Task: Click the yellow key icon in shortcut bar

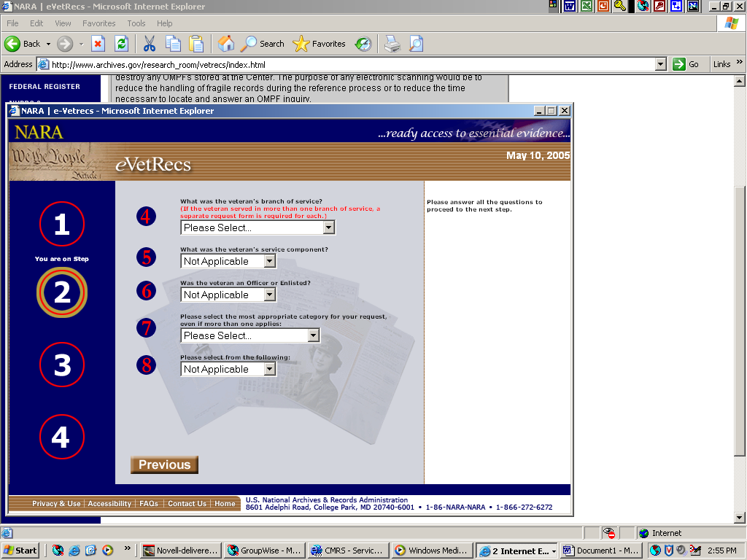Action: click(x=620, y=6)
